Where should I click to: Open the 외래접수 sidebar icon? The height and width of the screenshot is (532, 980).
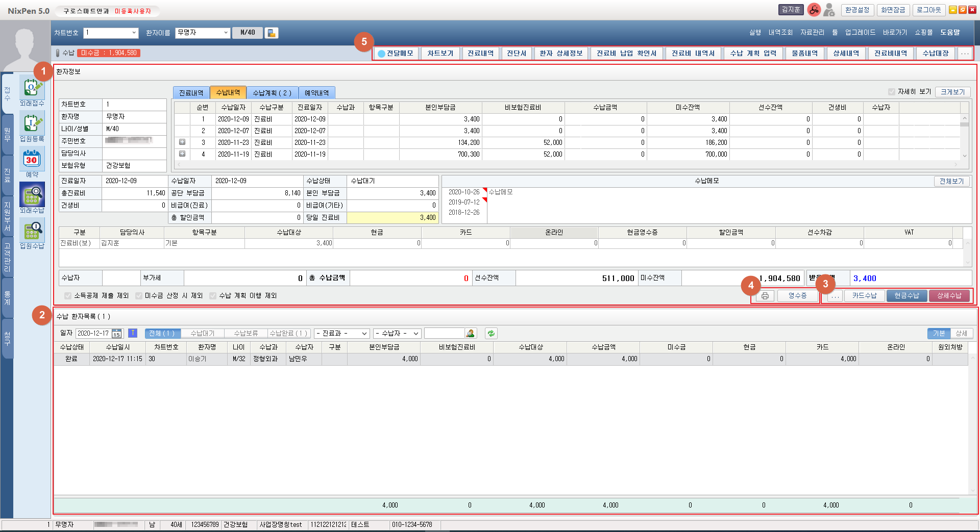(32, 89)
